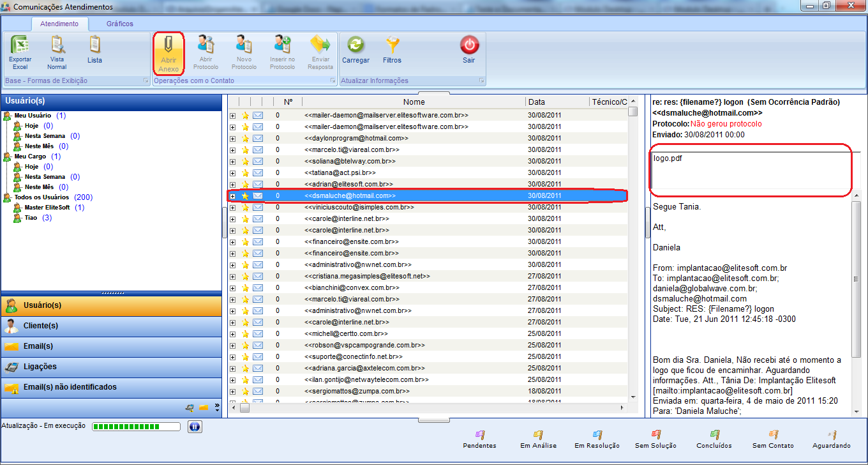This screenshot has width=868, height=465.
Task: Expand the first mailer-daemon row
Action: [x=232, y=116]
